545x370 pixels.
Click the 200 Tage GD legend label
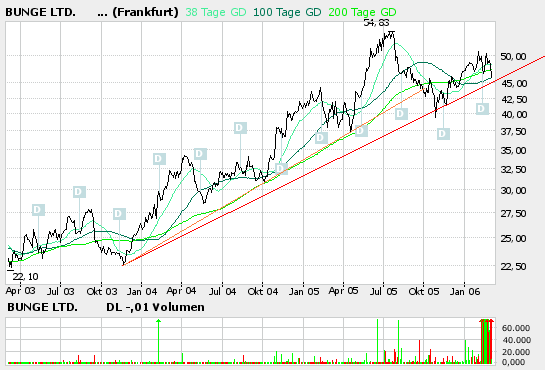pyautogui.click(x=362, y=13)
